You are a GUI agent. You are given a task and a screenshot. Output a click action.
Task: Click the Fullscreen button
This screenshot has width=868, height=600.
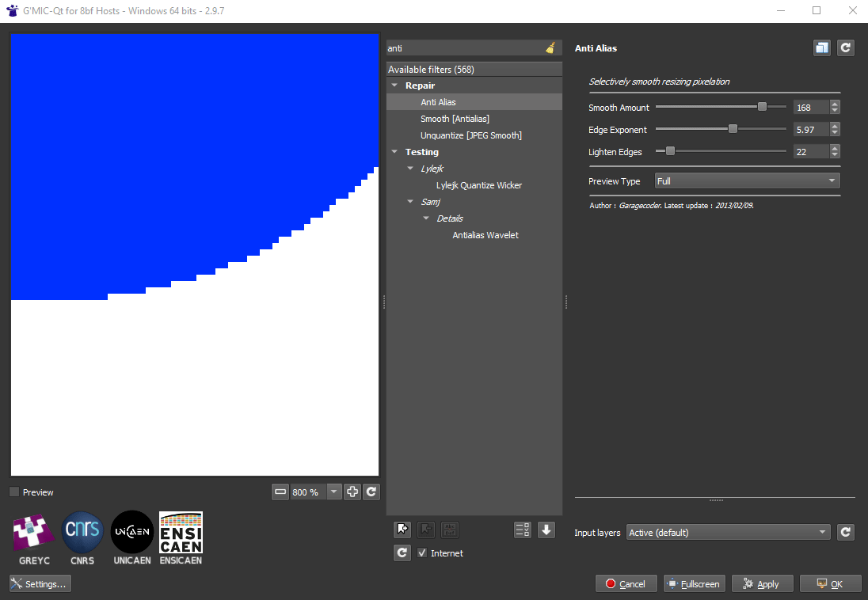pyautogui.click(x=694, y=583)
